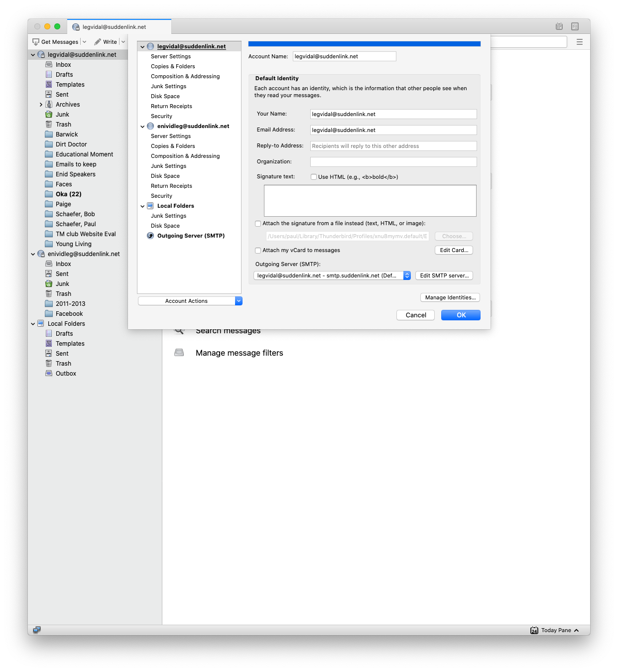Click the legvidal Trash can icon
This screenshot has width=618, height=672.
pyautogui.click(x=49, y=124)
